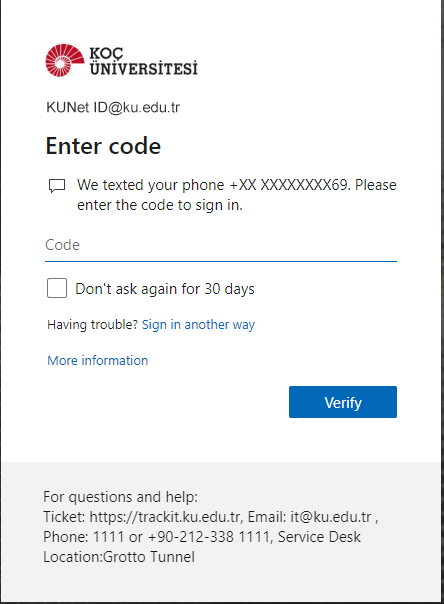
Task: Focus the Code input field
Action: (221, 245)
